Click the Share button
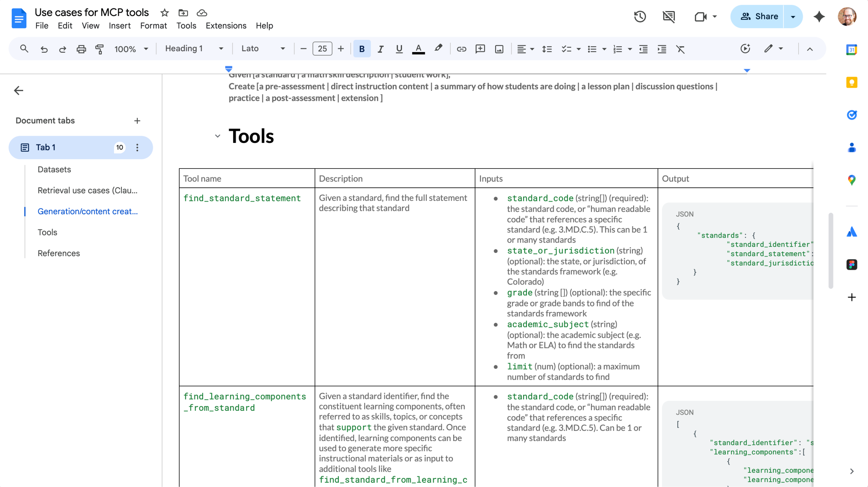This screenshot has height=487, width=868. click(759, 16)
